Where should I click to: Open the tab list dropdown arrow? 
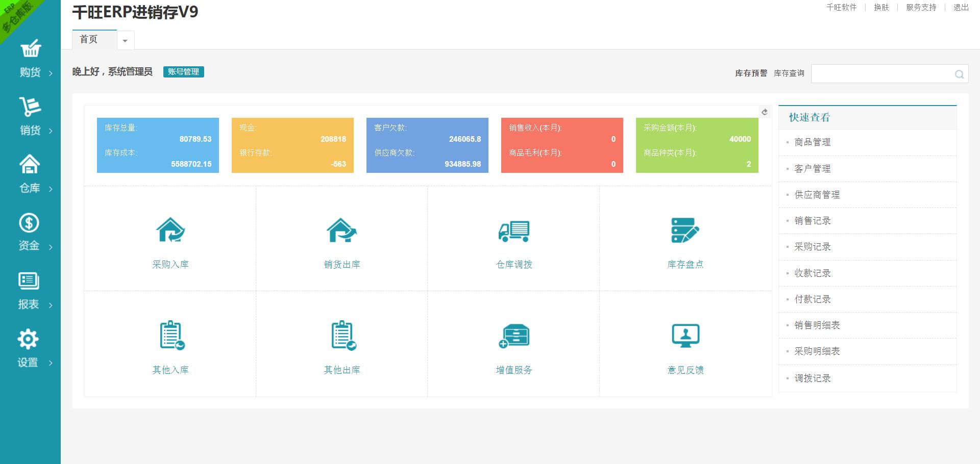coord(125,40)
